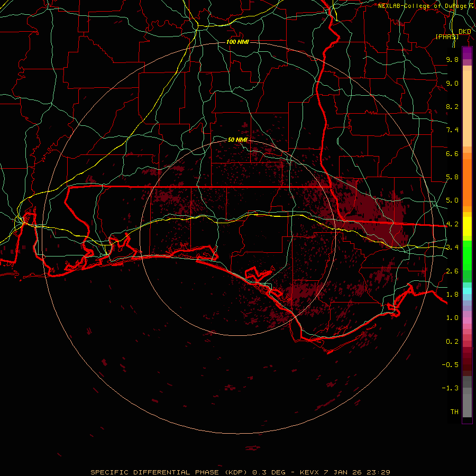The width and height of the screenshot is (476, 476).
Task: Click the "DKD" product code label
Action: (464, 32)
